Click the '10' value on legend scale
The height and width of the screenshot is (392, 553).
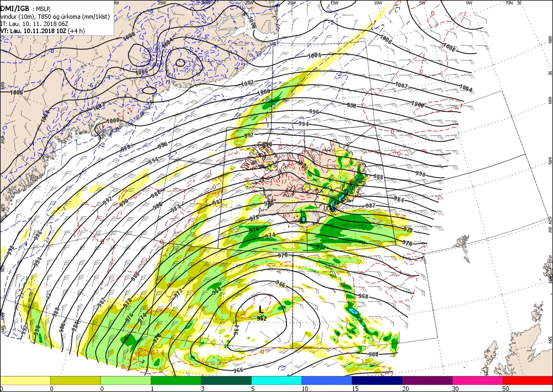coord(305,389)
